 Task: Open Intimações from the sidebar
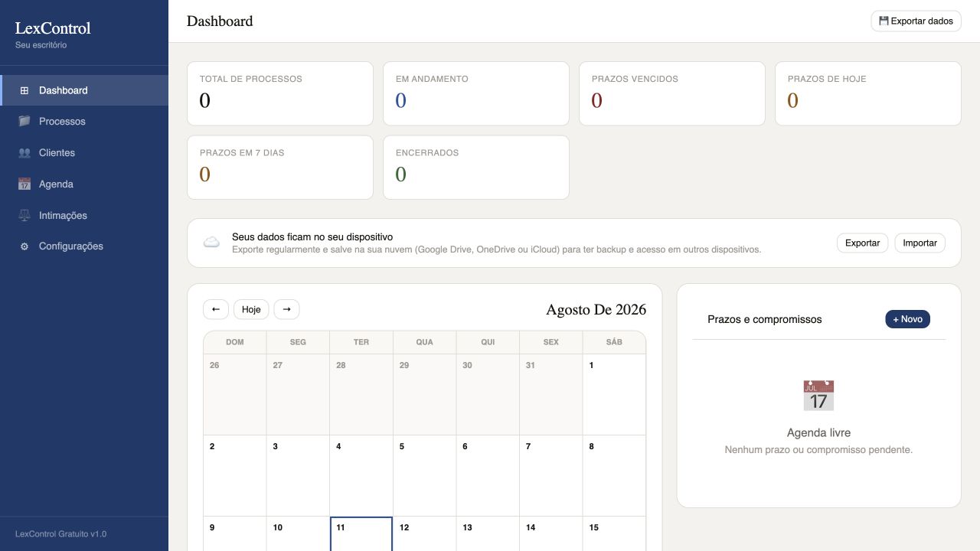(84, 216)
